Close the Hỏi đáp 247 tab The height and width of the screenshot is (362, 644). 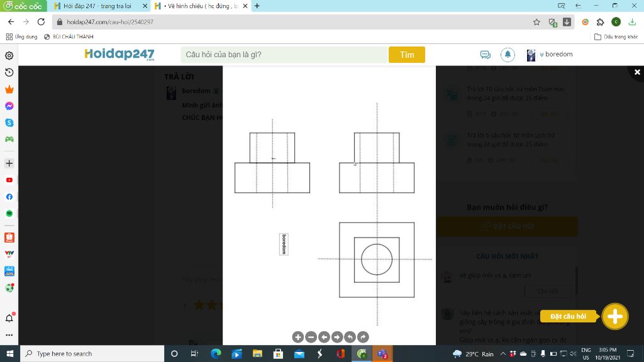coord(145,6)
